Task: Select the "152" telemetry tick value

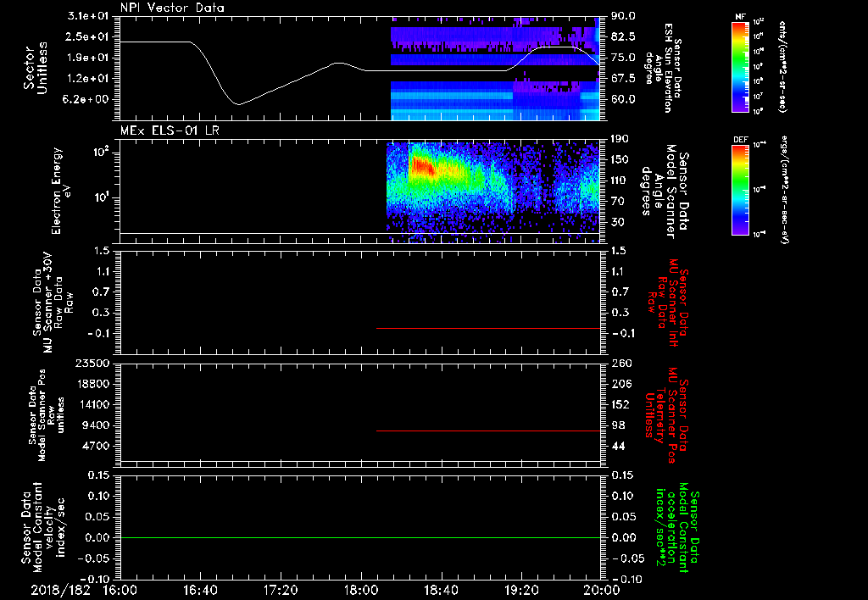Action: (x=621, y=404)
